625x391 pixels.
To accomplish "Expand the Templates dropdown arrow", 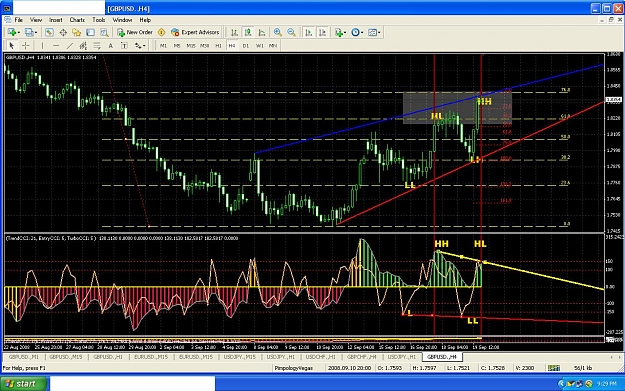I will [x=379, y=32].
